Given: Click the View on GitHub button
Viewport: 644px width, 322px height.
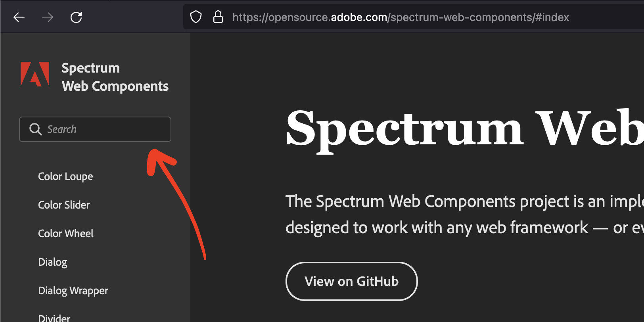Looking at the screenshot, I should 351,281.
